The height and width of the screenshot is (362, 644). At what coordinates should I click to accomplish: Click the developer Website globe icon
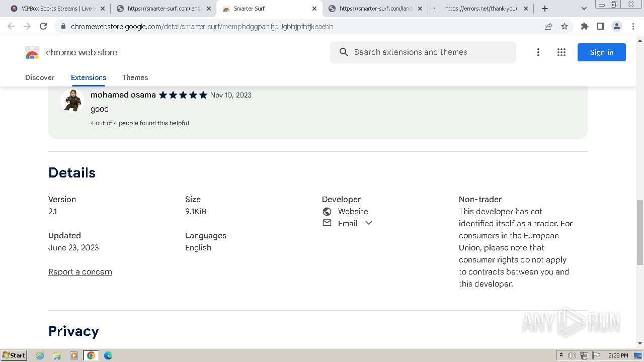[327, 212]
